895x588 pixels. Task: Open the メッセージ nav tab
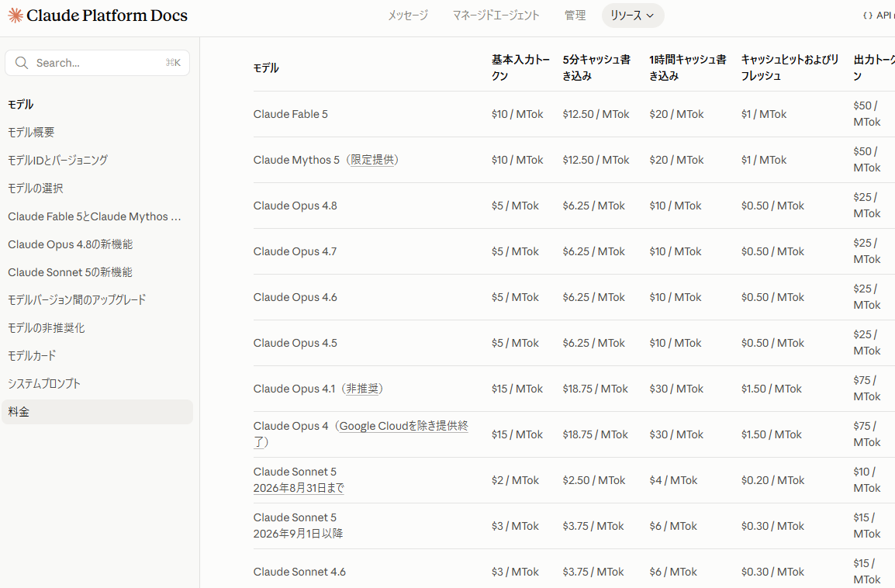[407, 16]
